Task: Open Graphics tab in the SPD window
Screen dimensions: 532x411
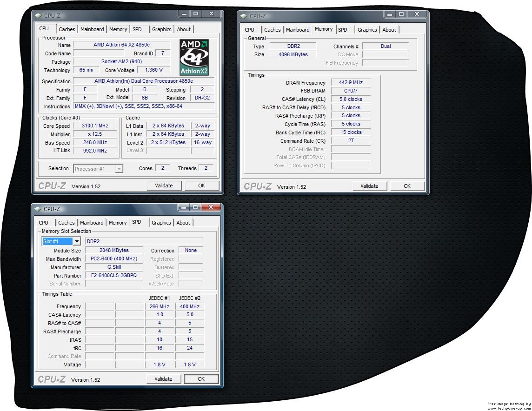Action: (x=161, y=222)
